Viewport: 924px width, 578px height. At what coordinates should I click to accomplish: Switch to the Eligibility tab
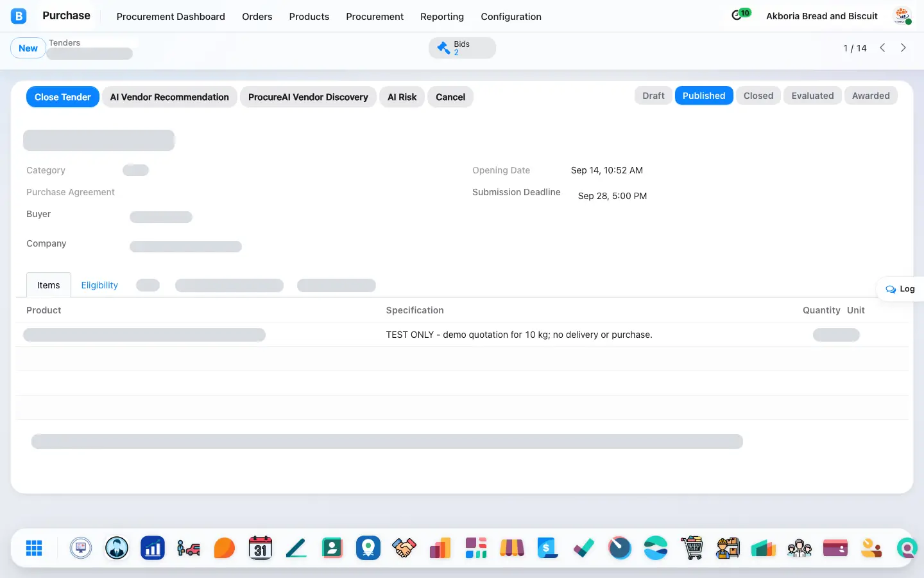point(99,285)
